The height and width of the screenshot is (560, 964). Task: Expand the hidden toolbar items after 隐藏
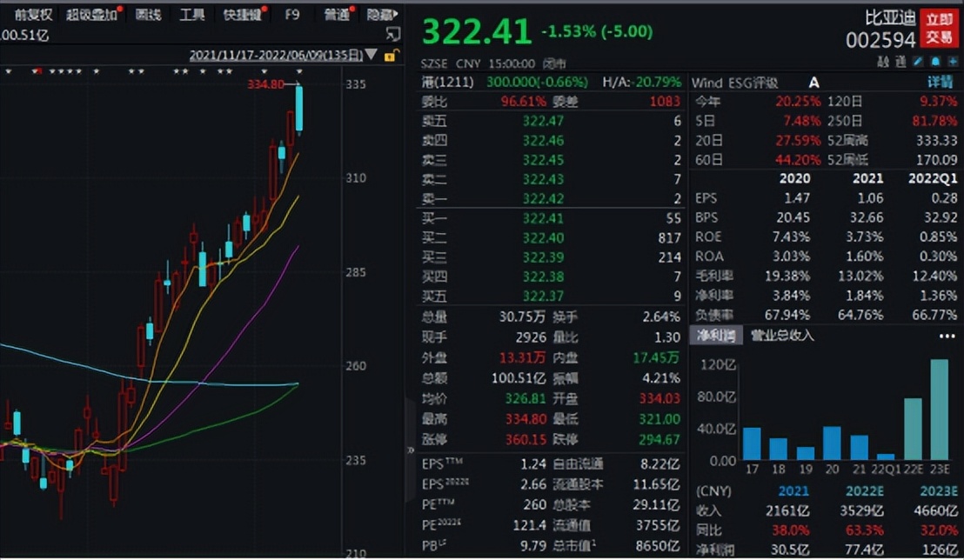click(x=397, y=15)
